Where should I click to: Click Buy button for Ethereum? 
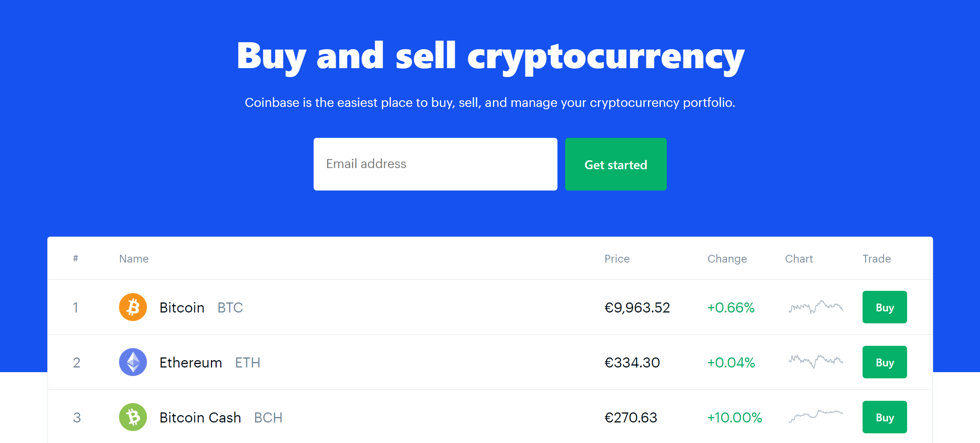884,362
